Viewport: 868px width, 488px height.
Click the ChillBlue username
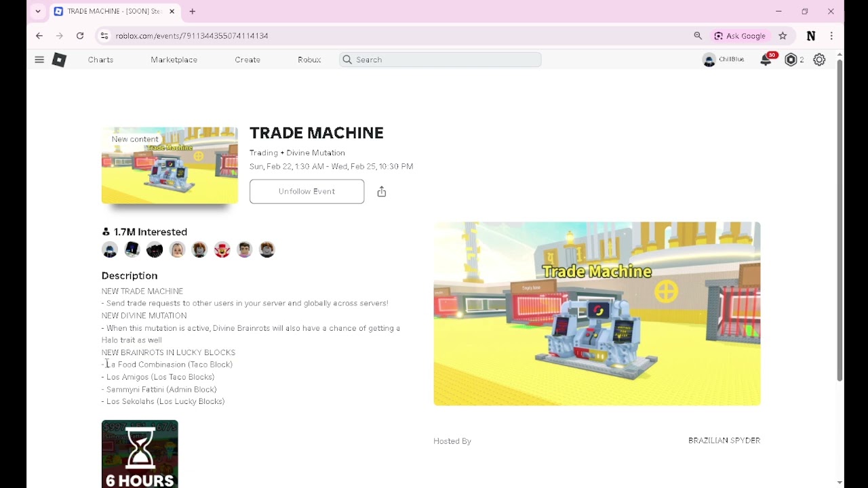732,60
